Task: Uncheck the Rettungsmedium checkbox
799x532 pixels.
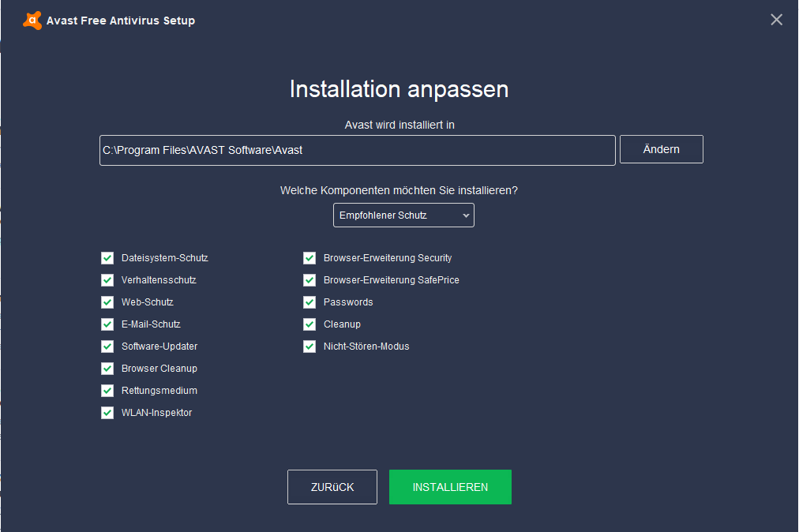Action: pyautogui.click(x=107, y=391)
